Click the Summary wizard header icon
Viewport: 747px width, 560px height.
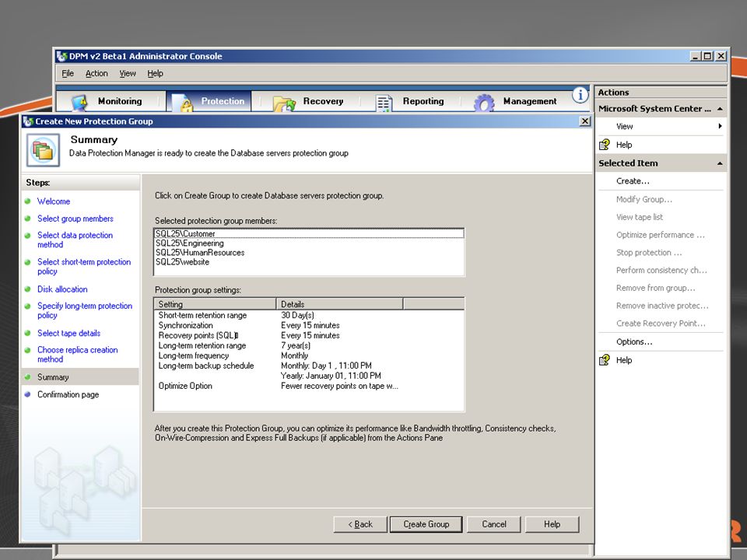(x=43, y=150)
